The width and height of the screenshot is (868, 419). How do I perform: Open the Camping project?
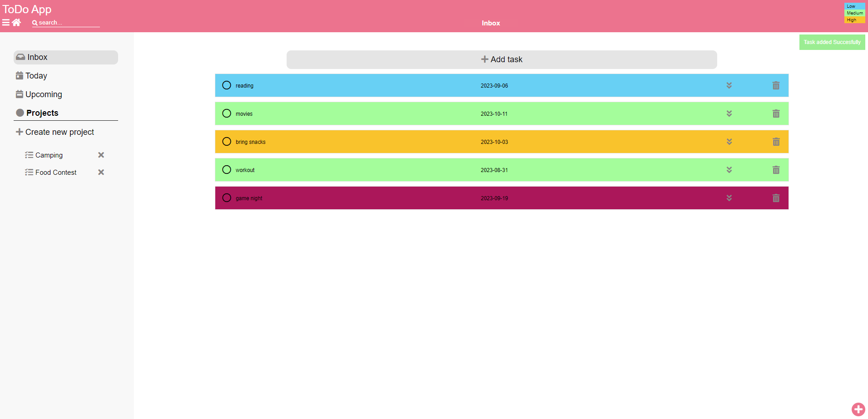coord(49,155)
